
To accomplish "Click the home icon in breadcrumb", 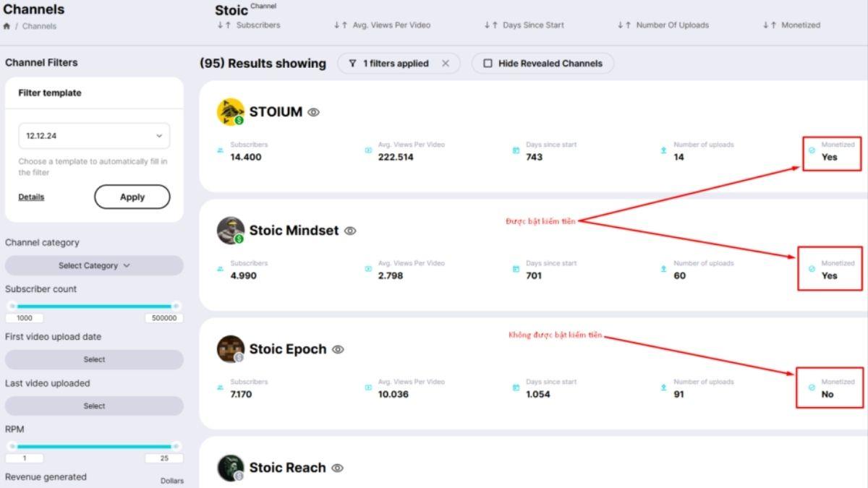I will [7, 26].
